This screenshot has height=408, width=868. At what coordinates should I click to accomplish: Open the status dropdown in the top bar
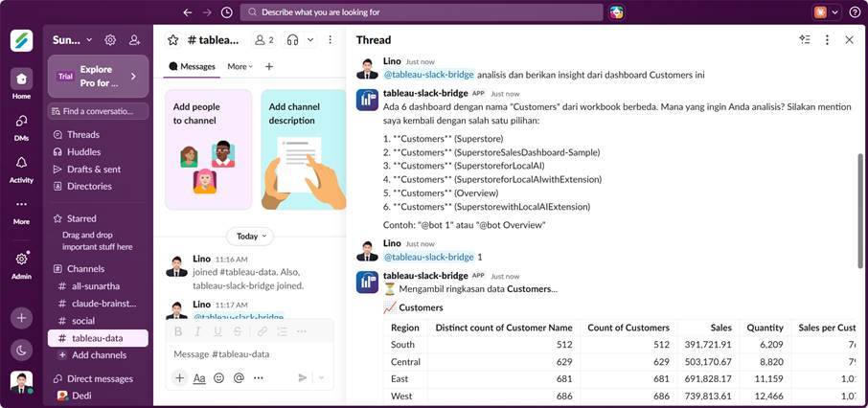click(834, 12)
